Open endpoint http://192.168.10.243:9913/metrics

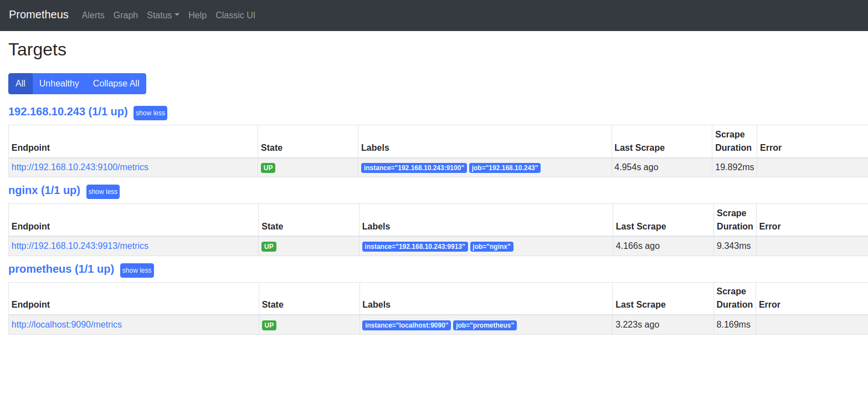click(80, 246)
